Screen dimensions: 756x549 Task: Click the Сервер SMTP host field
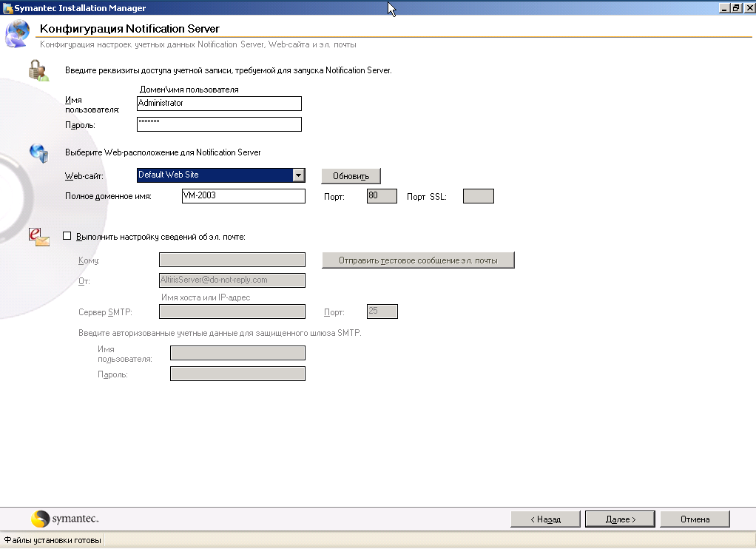[x=232, y=311]
